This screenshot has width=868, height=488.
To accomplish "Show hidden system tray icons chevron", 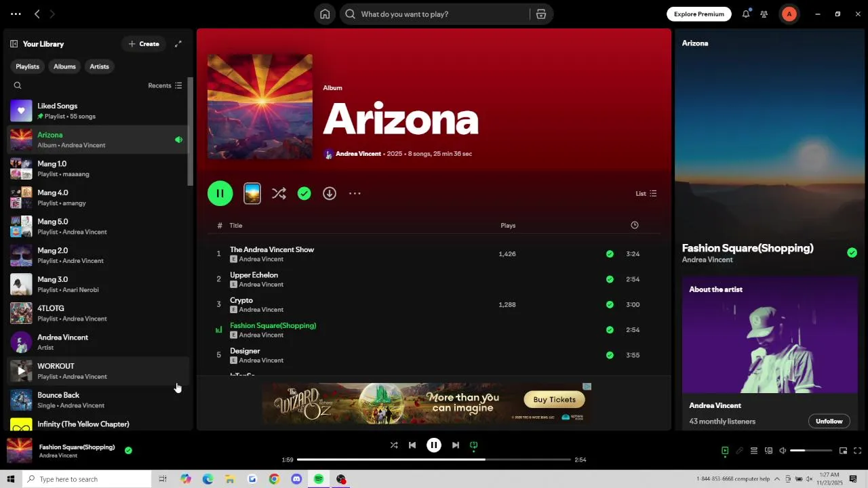I will [x=777, y=479].
